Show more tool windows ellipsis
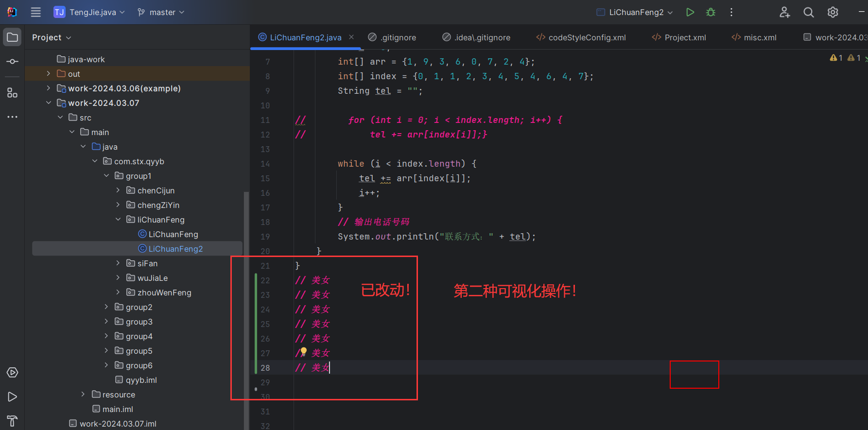This screenshot has height=430, width=868. [x=13, y=117]
